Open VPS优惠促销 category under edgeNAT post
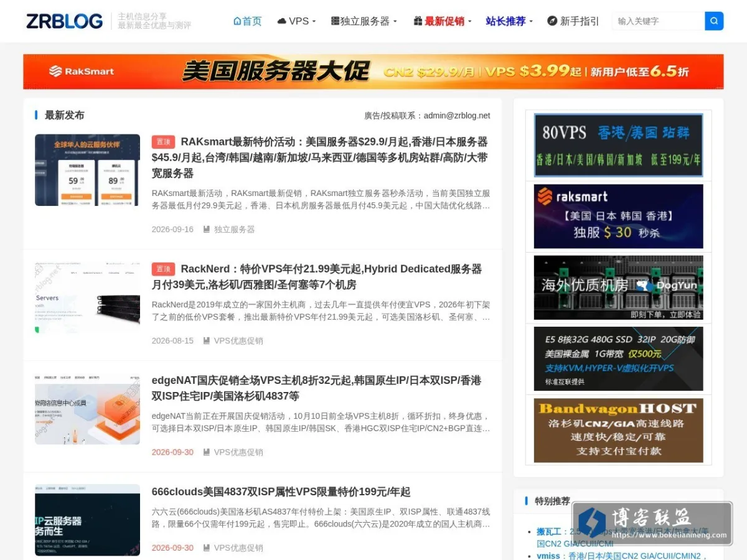The image size is (747, 560). pos(238,452)
